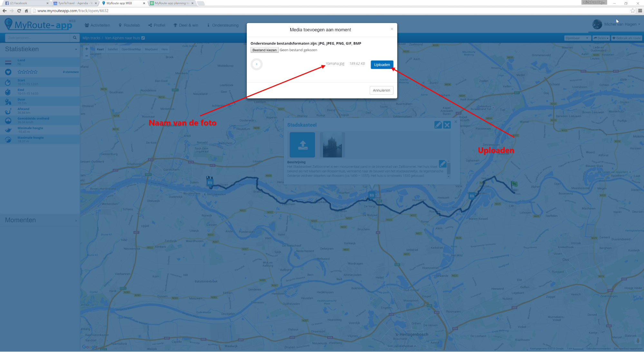Open the Stadskasteel photo thumbnail
The height and width of the screenshot is (352, 644).
pos(332,145)
